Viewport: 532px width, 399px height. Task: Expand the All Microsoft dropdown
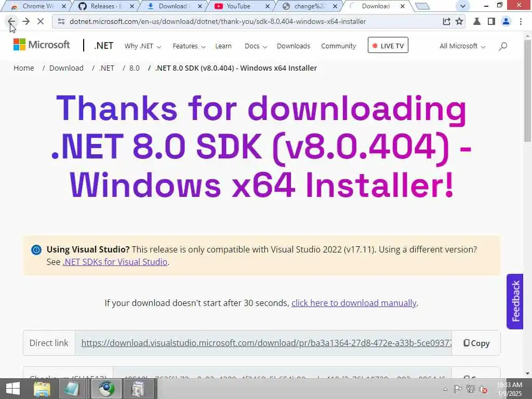click(462, 46)
